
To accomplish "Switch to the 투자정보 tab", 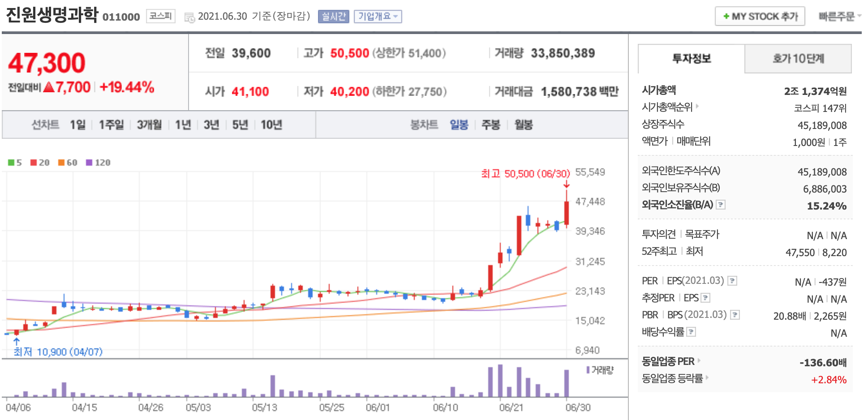I will (x=691, y=59).
